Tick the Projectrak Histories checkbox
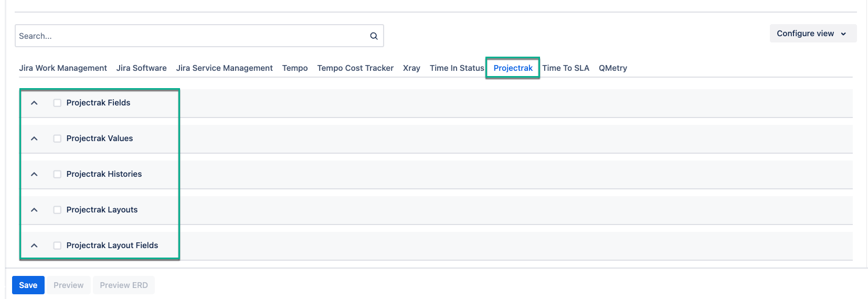 pos(57,174)
